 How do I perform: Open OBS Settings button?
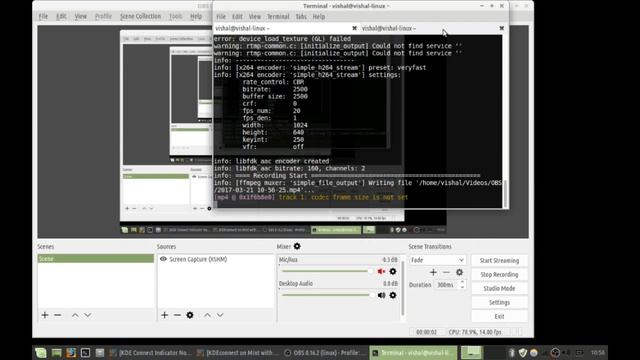click(499, 302)
